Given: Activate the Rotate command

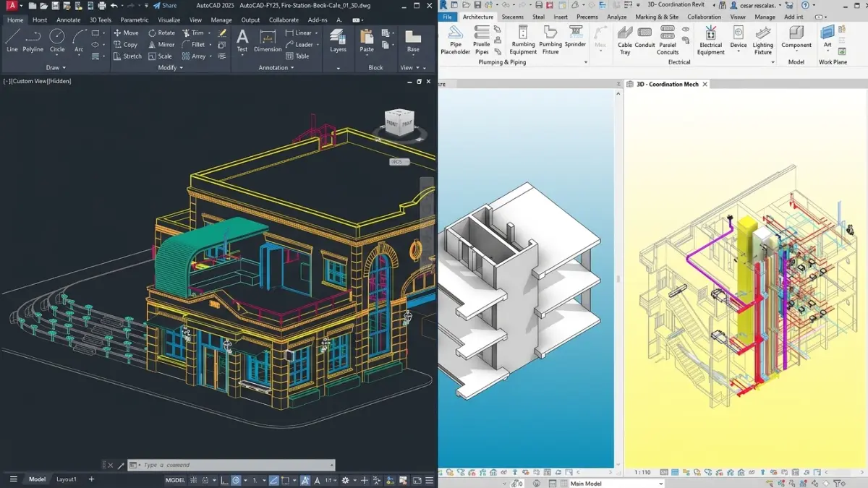Looking at the screenshot, I should click(x=161, y=33).
